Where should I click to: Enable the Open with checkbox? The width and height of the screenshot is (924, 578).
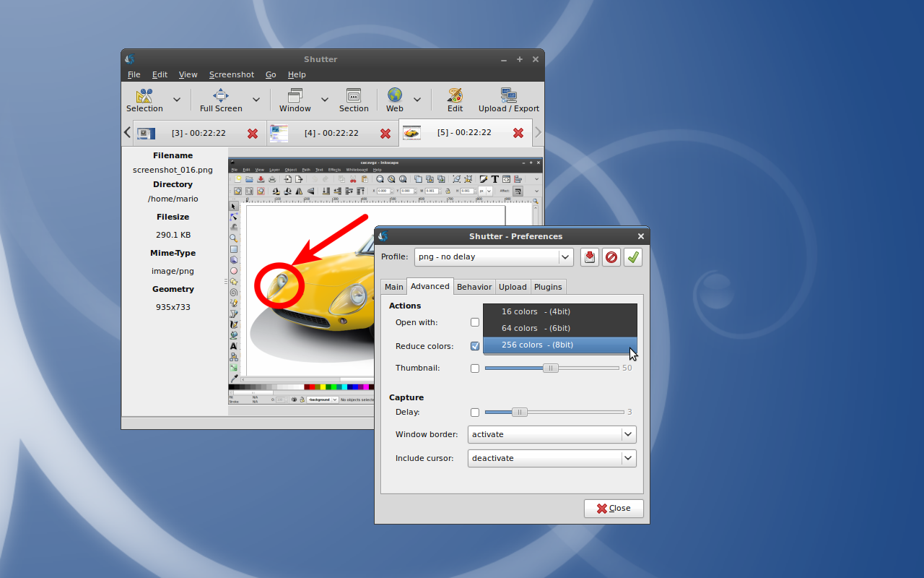tap(475, 322)
